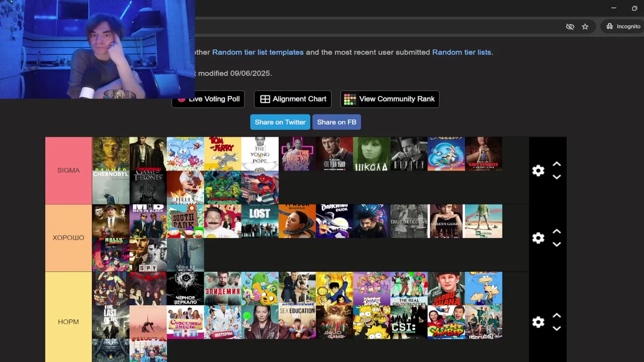Screen dimensions: 644x362
Task: Open settings gear for НОРМ tier
Action: [x=538, y=322]
